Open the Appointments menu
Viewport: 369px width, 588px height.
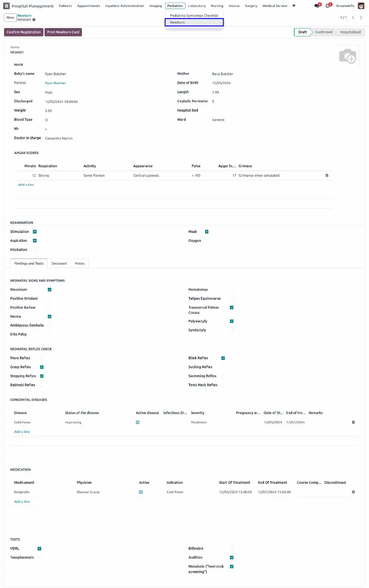point(88,6)
